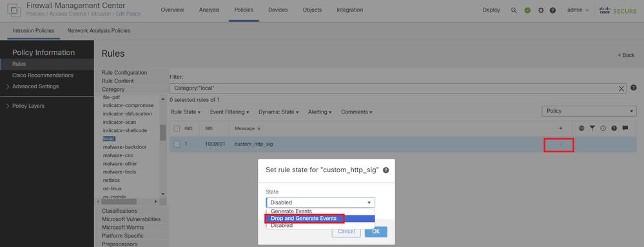644x247 pixels.
Task: Open the admin user dropdown
Action: tap(578, 10)
